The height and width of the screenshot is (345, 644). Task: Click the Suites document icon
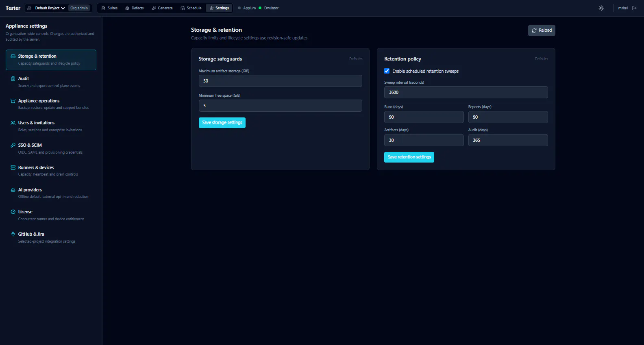coord(103,8)
